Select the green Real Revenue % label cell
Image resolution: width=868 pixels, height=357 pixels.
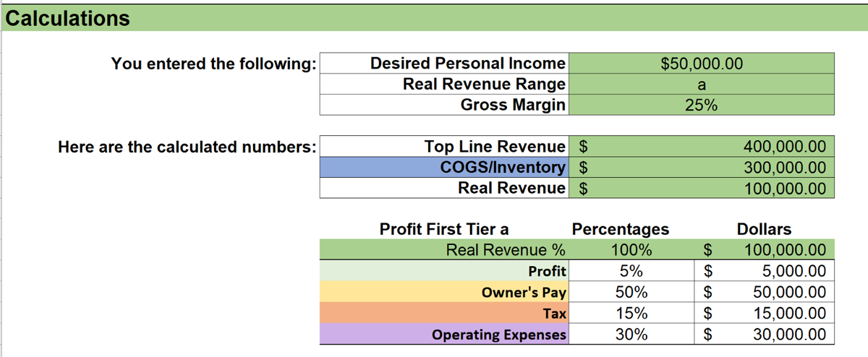pyautogui.click(x=505, y=251)
